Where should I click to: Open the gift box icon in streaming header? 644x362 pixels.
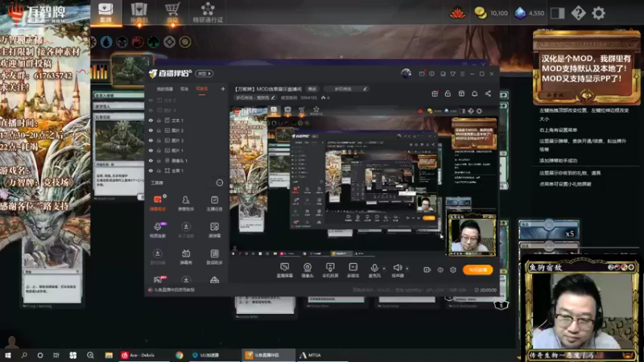[x=435, y=93]
